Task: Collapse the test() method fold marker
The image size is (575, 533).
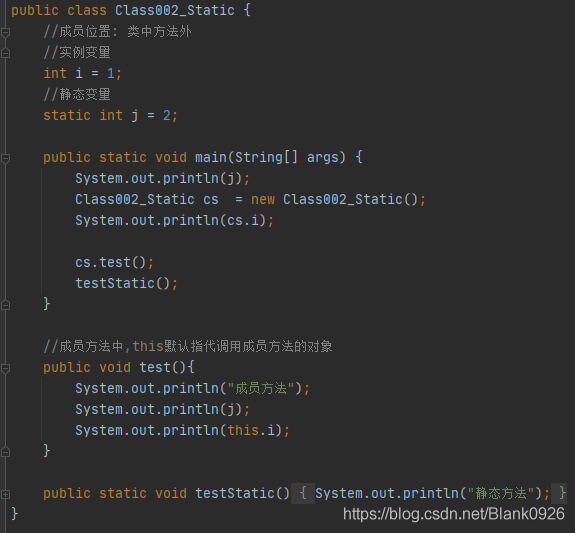Action: (x=6, y=368)
